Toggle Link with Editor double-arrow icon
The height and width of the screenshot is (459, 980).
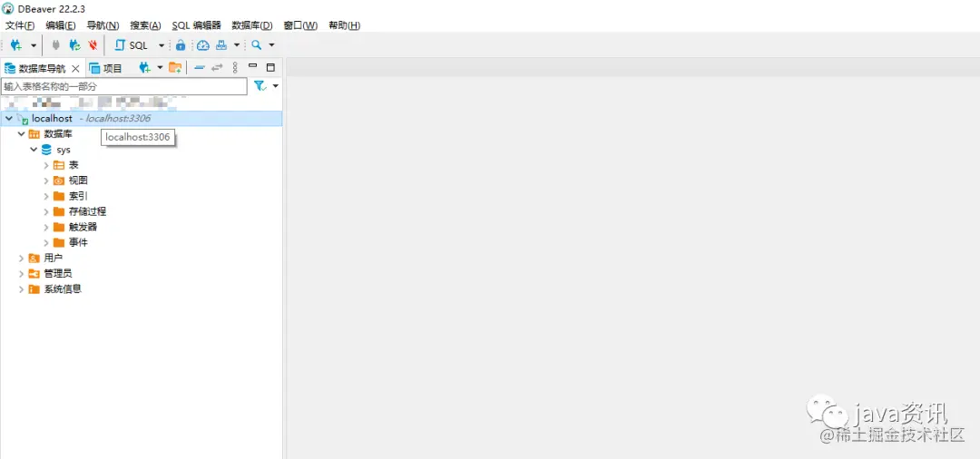[x=217, y=67]
